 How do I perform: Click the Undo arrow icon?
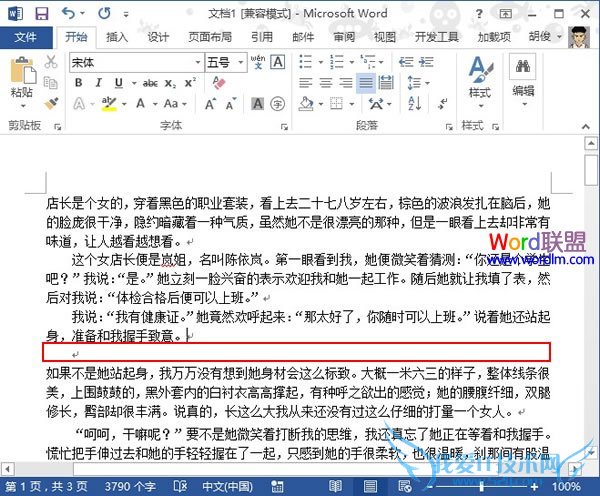[68, 14]
